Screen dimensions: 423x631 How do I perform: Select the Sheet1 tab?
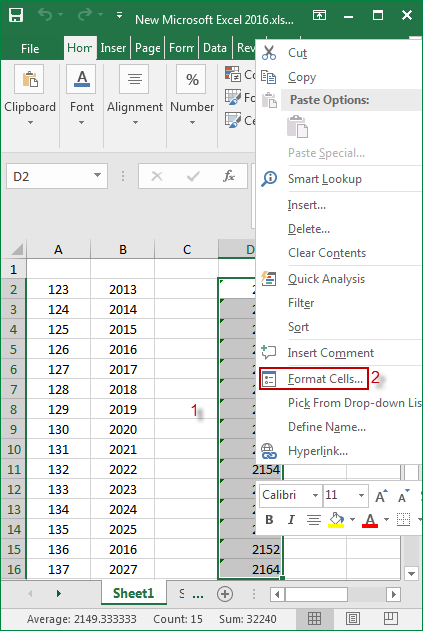tap(133, 593)
